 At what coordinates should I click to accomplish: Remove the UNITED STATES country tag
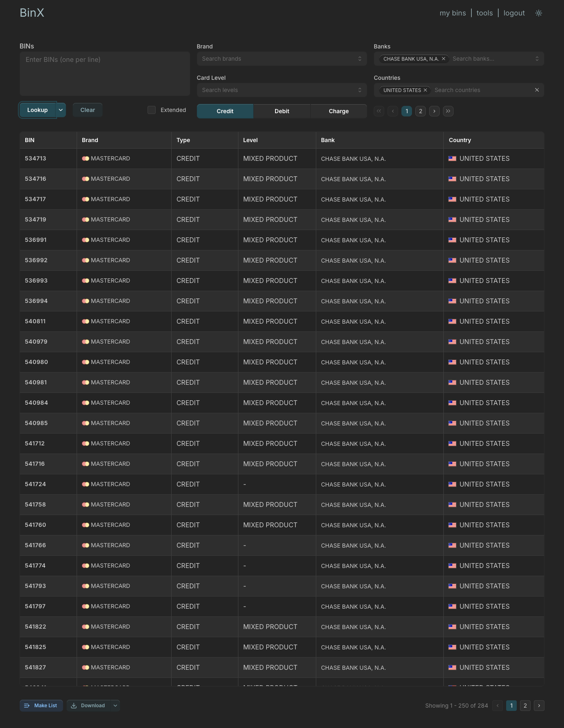click(425, 90)
